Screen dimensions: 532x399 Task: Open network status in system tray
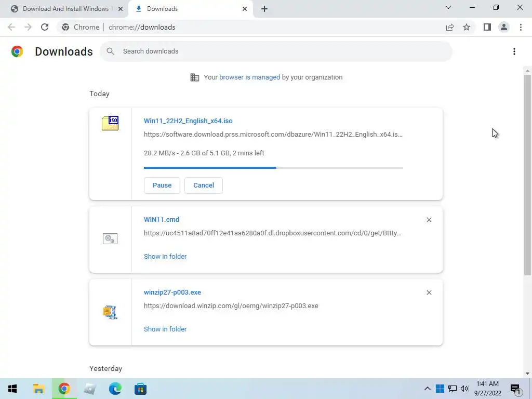pyautogui.click(x=453, y=389)
